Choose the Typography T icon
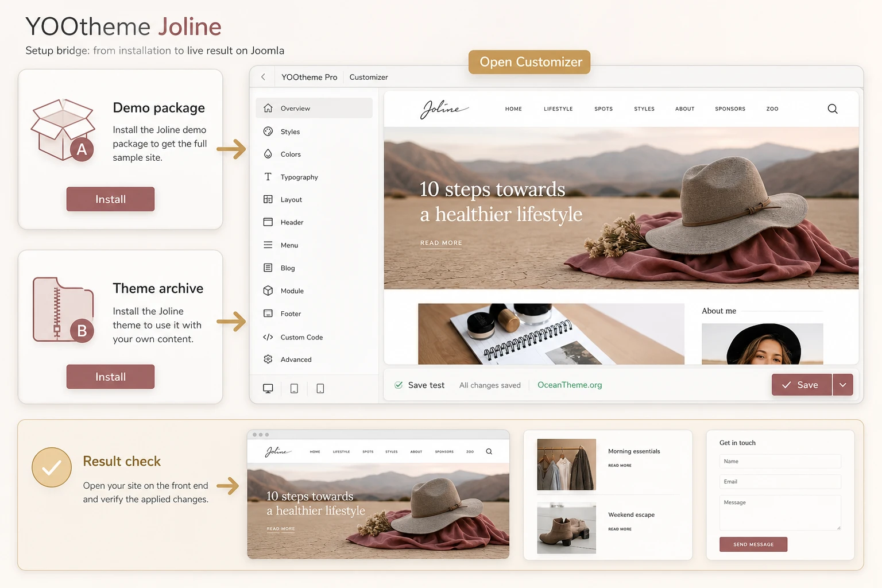The height and width of the screenshot is (588, 882). point(268,177)
